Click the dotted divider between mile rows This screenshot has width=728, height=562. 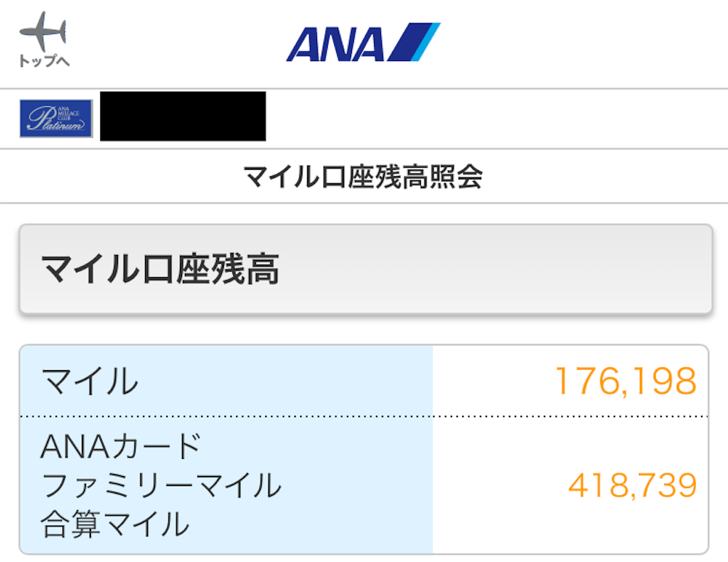[x=363, y=416]
